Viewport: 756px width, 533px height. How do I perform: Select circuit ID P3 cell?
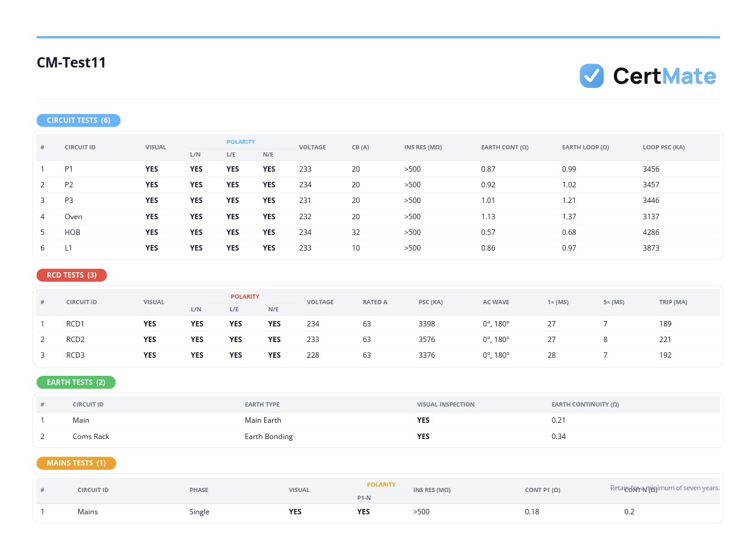coord(69,201)
